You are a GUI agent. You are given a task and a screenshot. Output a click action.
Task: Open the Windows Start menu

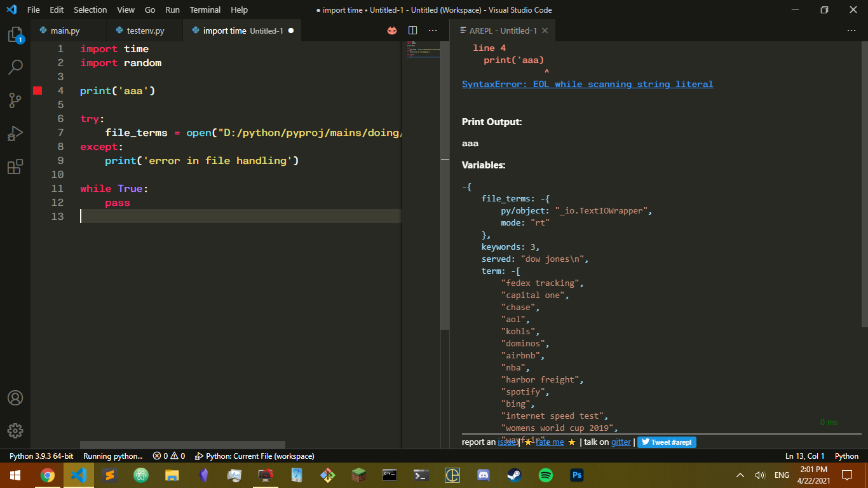15,475
